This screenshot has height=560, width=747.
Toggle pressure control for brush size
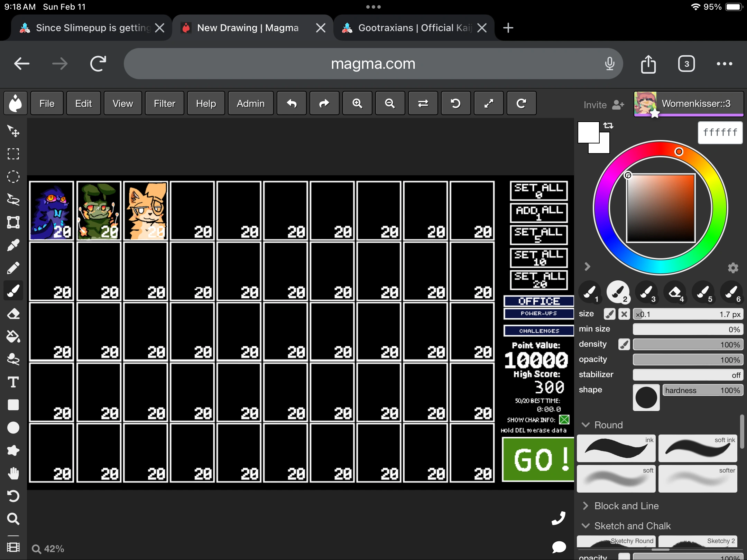[609, 314]
